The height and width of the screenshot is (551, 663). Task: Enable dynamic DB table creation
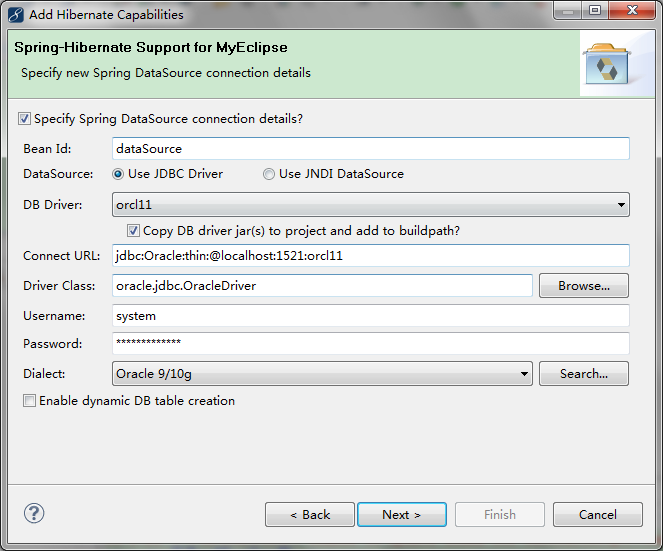29,401
